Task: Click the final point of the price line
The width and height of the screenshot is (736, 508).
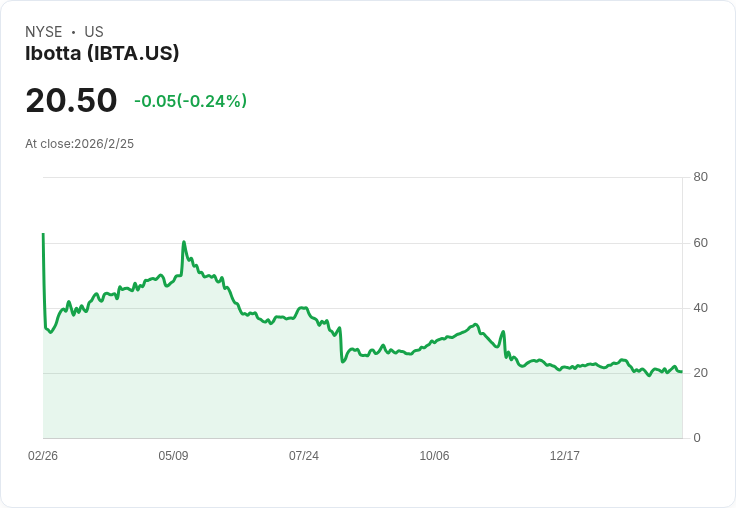Action: click(682, 372)
